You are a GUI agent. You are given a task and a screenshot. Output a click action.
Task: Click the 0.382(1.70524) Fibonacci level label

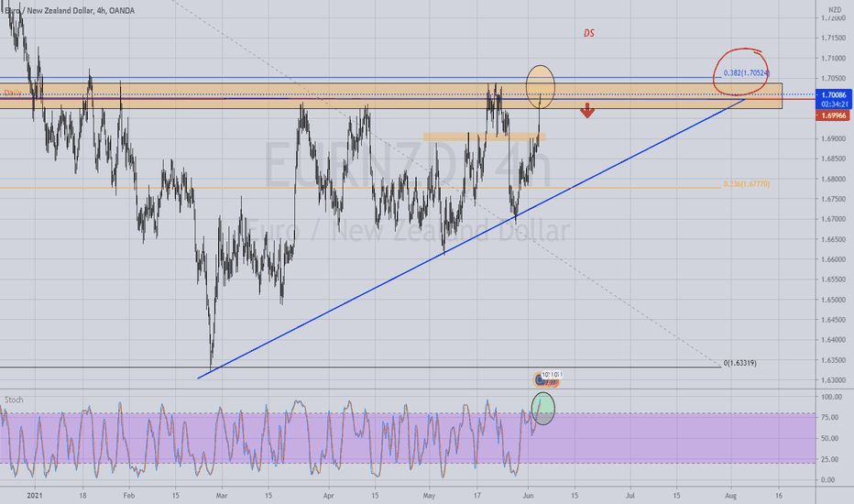coord(746,73)
